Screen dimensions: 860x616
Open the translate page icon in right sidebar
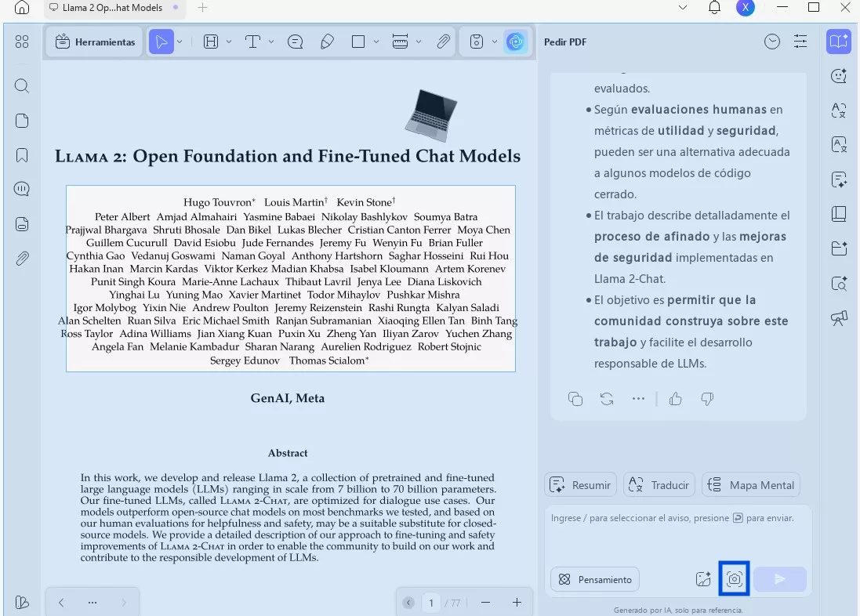tap(839, 145)
